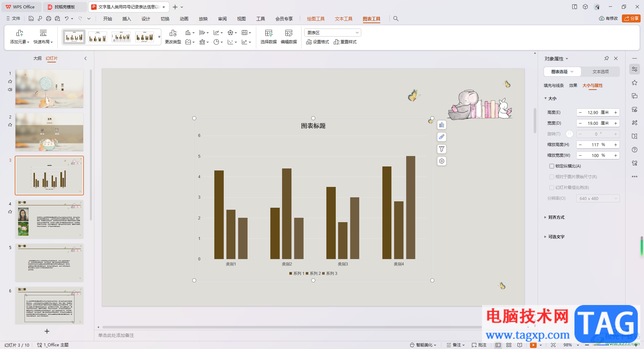Click Reset Style (重置样式) button
This screenshot has height=349, width=644.
point(345,42)
